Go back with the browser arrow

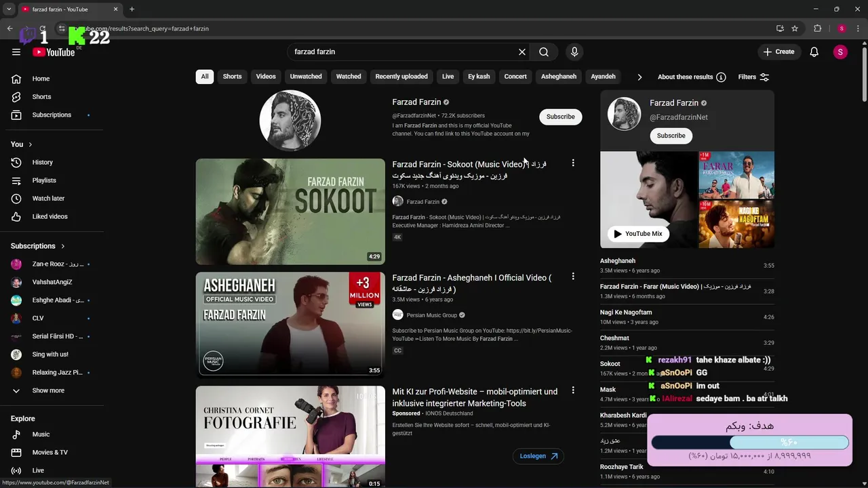9,28
